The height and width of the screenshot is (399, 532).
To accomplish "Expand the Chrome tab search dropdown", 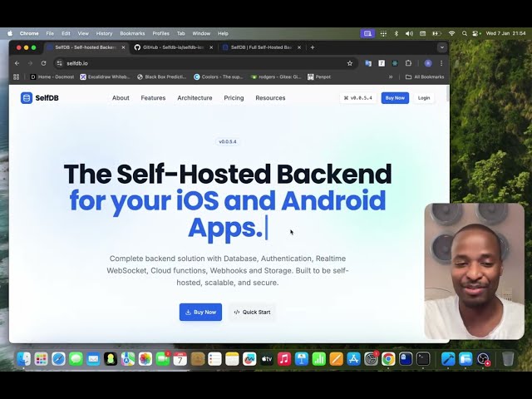I will [x=442, y=47].
